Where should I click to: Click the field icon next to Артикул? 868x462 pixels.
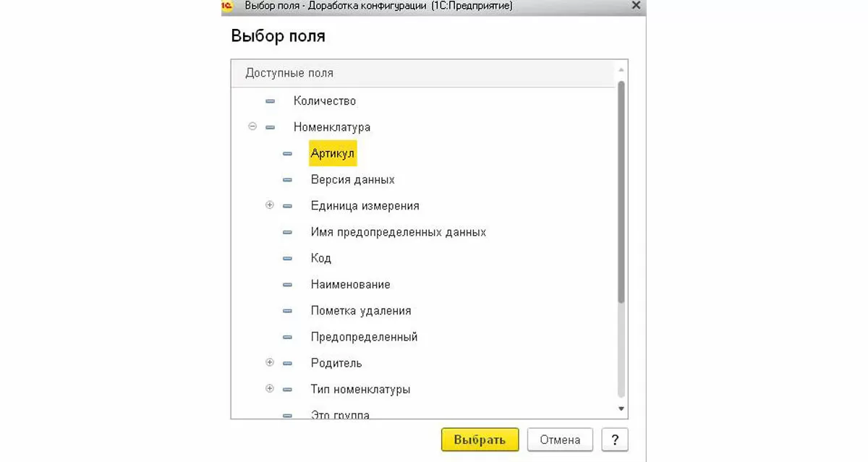(x=287, y=153)
